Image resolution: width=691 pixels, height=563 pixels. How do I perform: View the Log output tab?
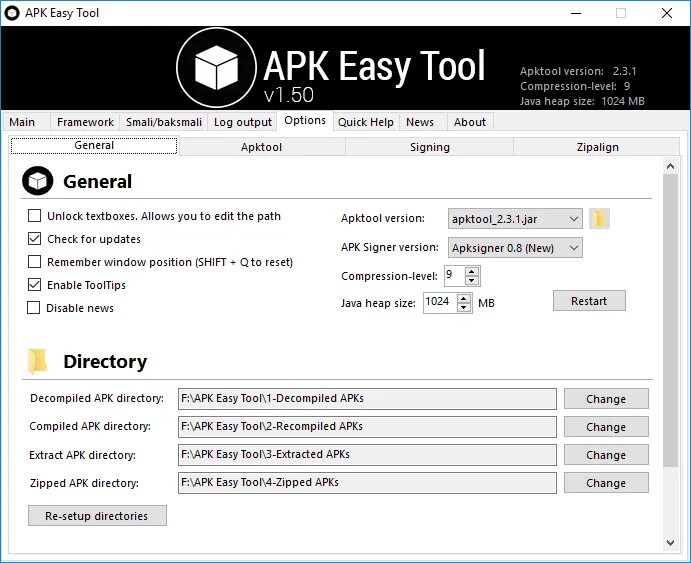(242, 122)
